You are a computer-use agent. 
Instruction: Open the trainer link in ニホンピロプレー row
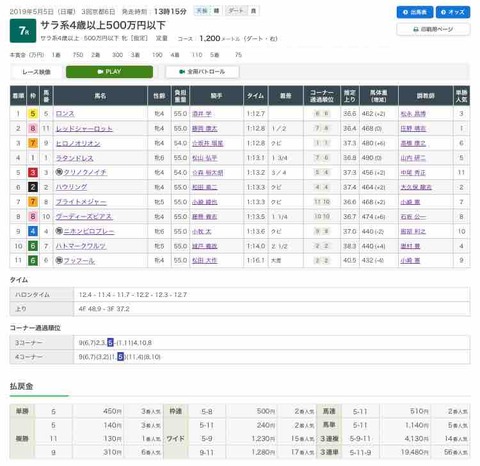(413, 231)
